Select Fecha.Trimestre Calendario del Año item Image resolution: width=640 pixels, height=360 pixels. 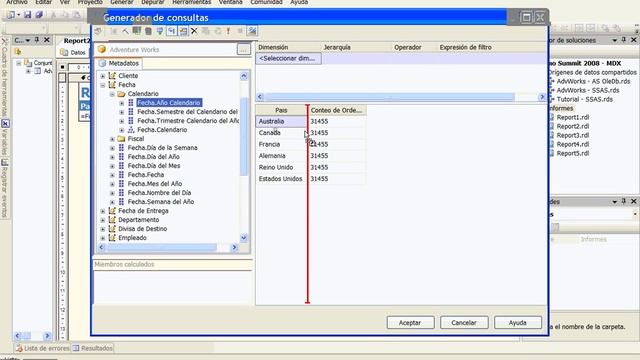pyautogui.click(x=188, y=121)
